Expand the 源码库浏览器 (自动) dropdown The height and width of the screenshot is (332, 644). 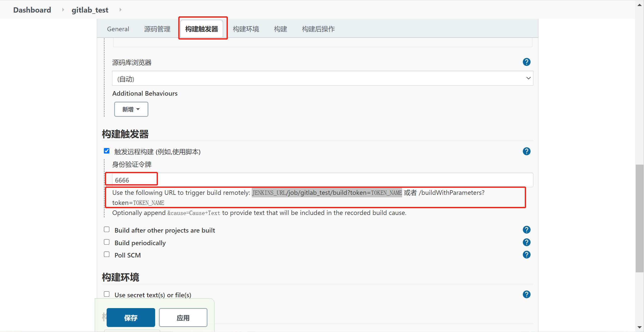322,78
